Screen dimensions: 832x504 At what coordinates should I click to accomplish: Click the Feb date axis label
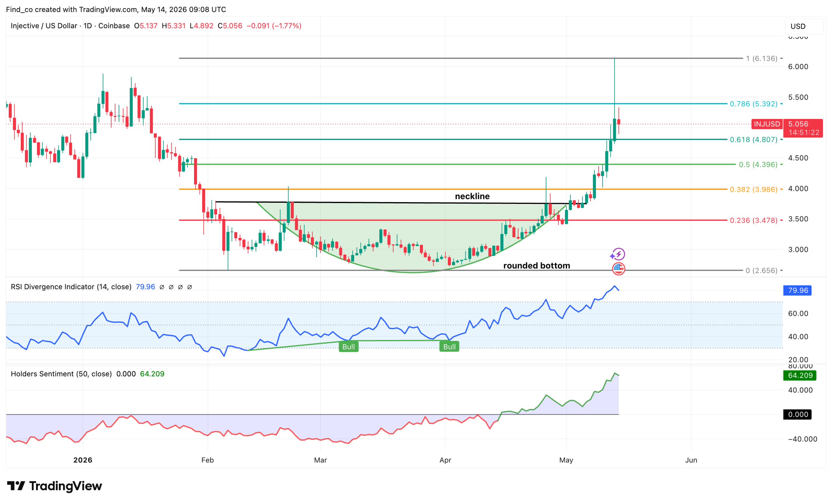207,460
